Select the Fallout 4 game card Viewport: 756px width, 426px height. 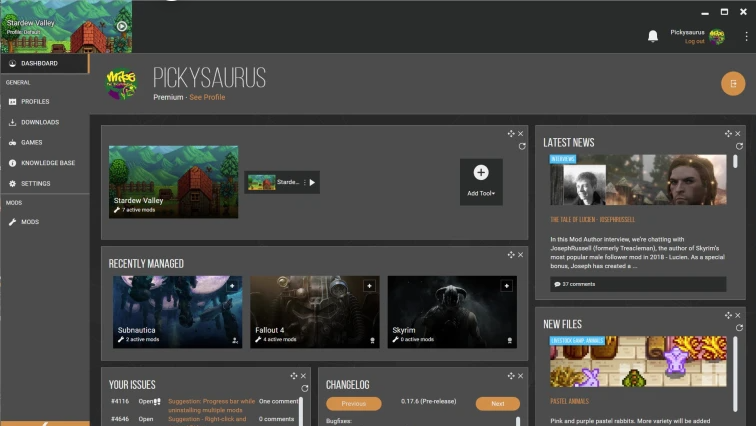[x=315, y=312]
